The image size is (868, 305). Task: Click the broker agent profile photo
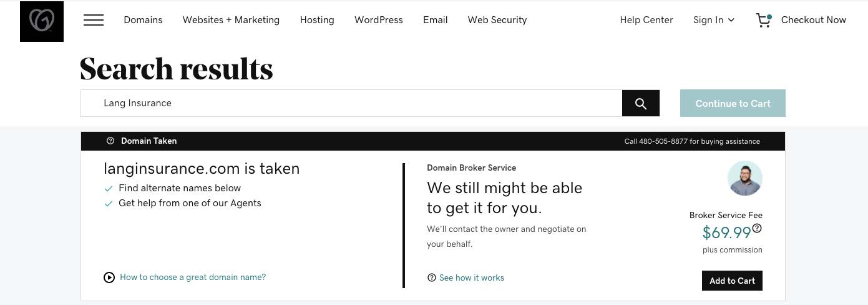(744, 178)
